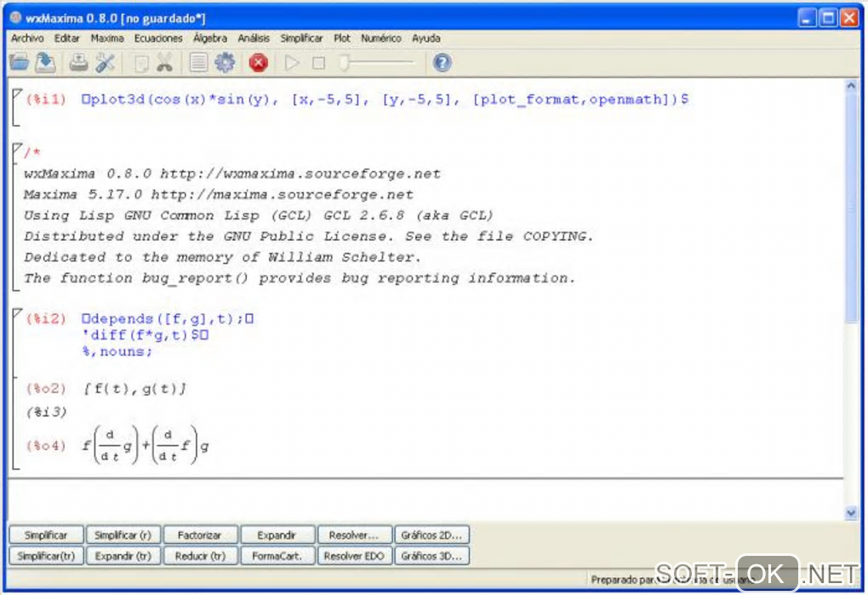Viewport: 868px width, 595px height.
Task: Collapse the %i1 plot3d cell bracket
Action: click(x=17, y=94)
